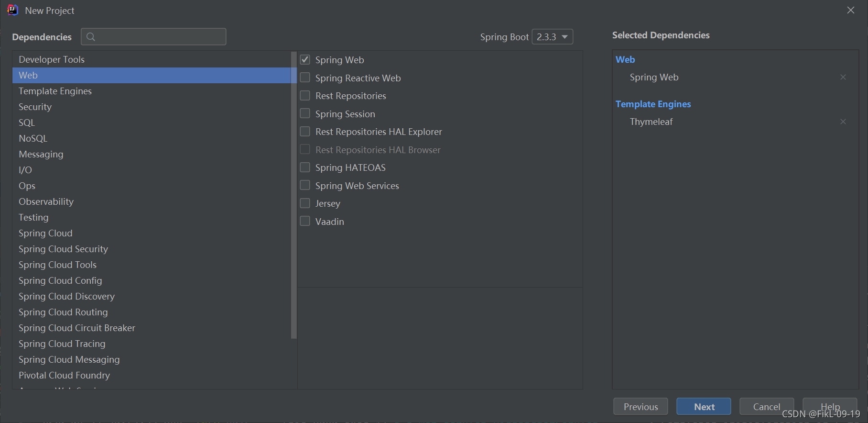This screenshot has width=868, height=423.
Task: Remove Spring Web from selected dependencies
Action: pyautogui.click(x=843, y=77)
